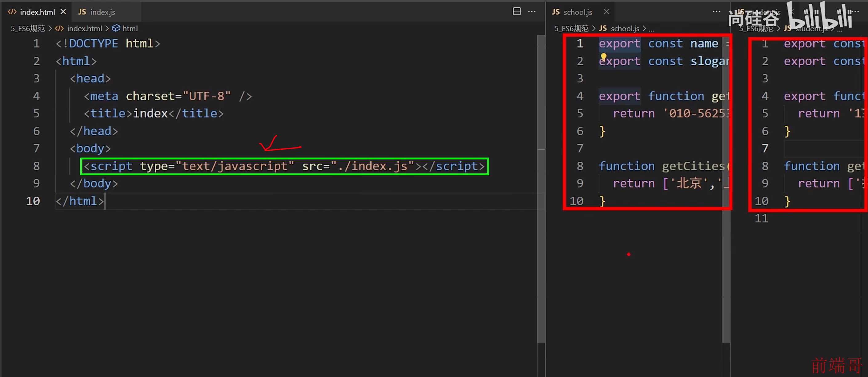
Task: Switch to the index.html tab
Action: (x=37, y=12)
